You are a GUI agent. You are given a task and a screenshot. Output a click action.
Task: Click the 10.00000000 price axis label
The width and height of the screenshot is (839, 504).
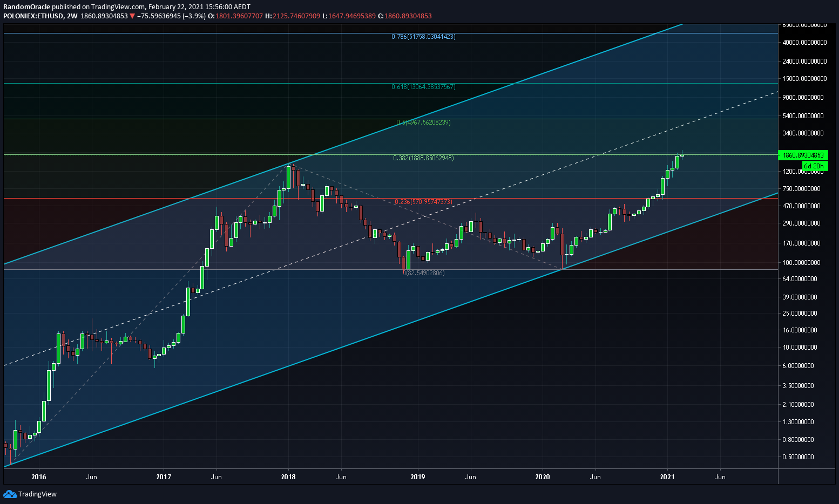pyautogui.click(x=800, y=348)
